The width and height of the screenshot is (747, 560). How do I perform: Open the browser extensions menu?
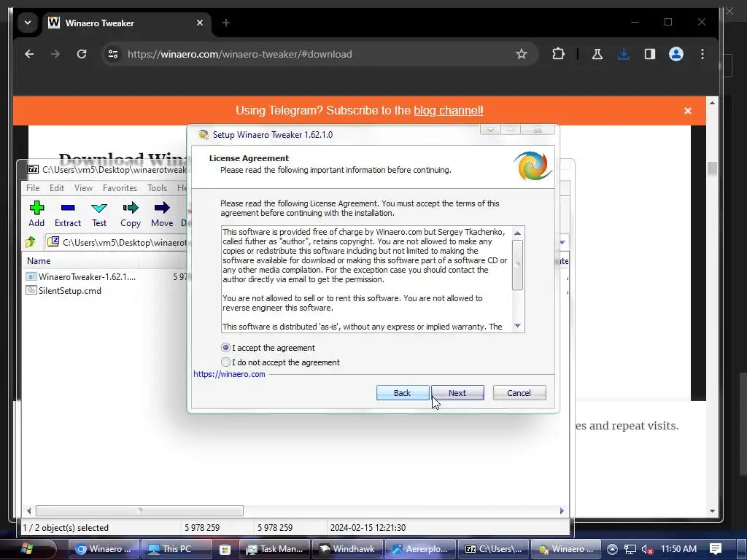point(558,54)
